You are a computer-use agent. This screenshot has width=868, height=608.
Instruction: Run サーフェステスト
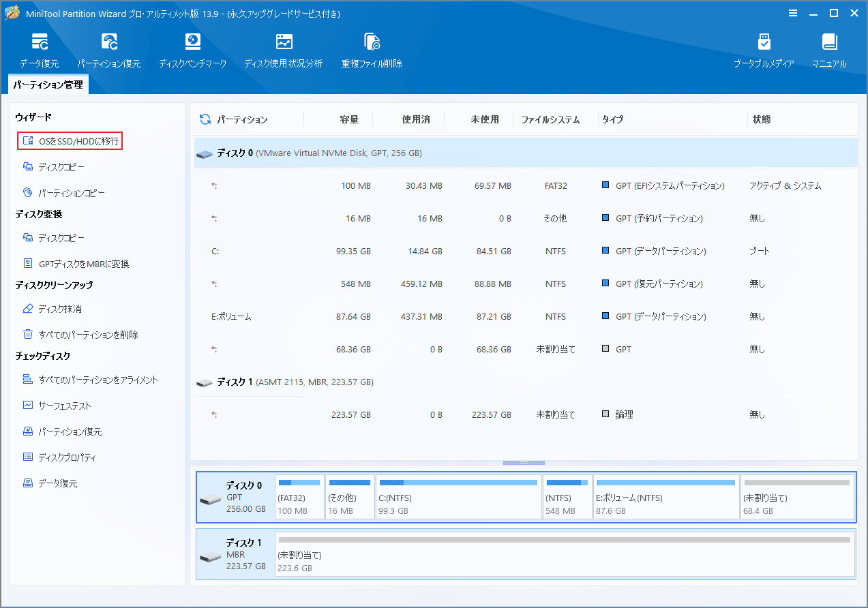pos(57,406)
